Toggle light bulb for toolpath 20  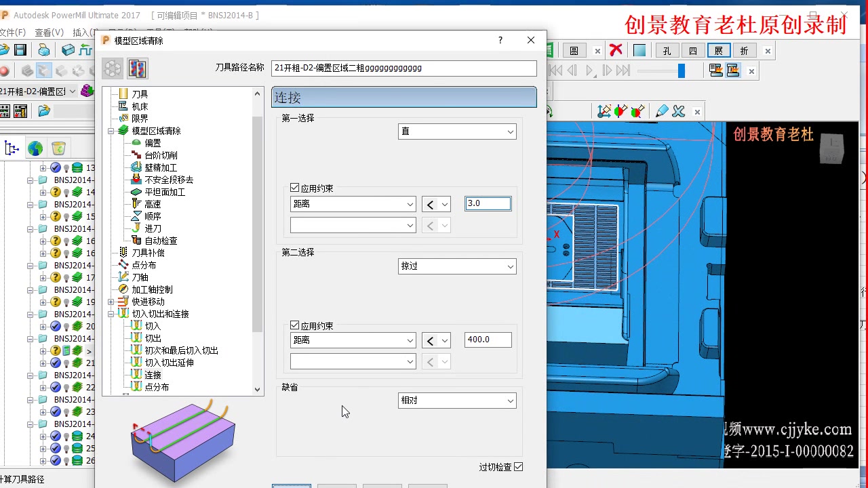tap(66, 326)
